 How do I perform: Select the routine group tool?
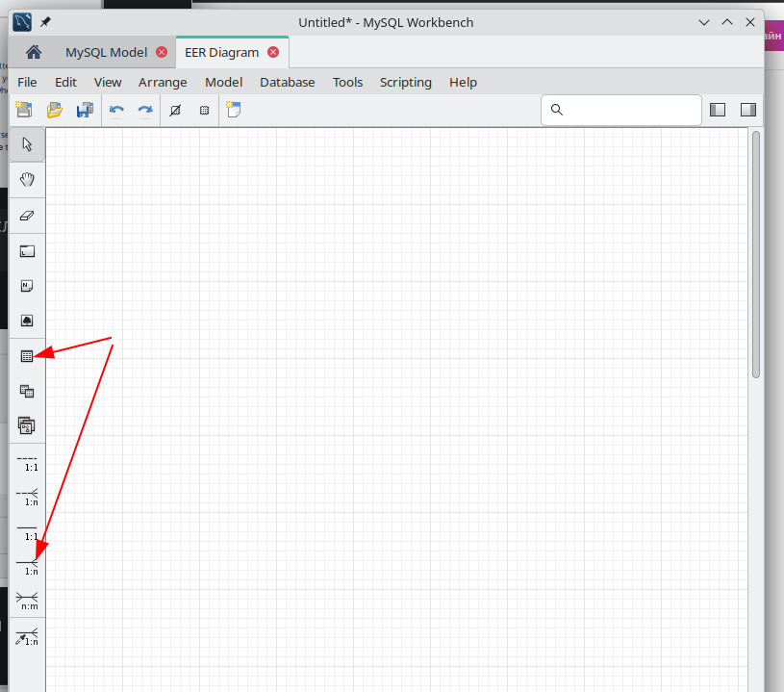tap(27, 425)
